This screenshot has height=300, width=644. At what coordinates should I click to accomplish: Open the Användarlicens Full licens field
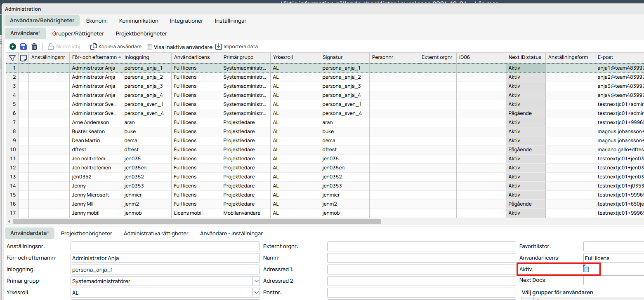[613, 258]
